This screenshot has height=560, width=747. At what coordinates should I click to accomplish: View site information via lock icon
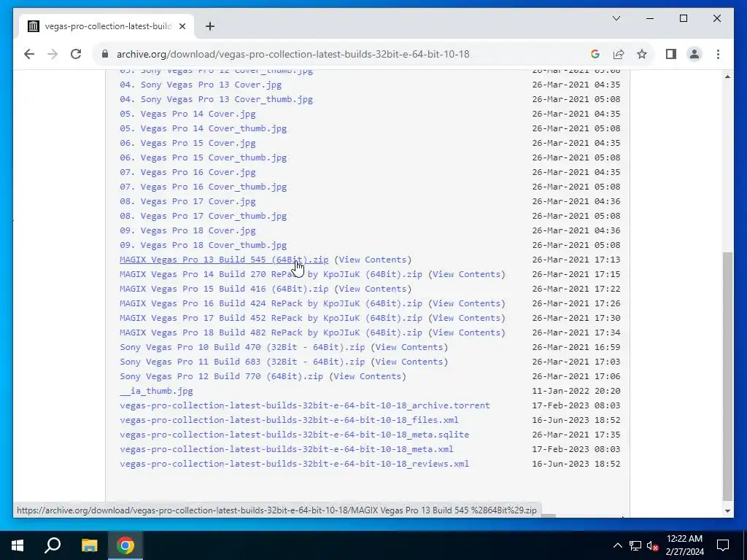[x=105, y=54]
